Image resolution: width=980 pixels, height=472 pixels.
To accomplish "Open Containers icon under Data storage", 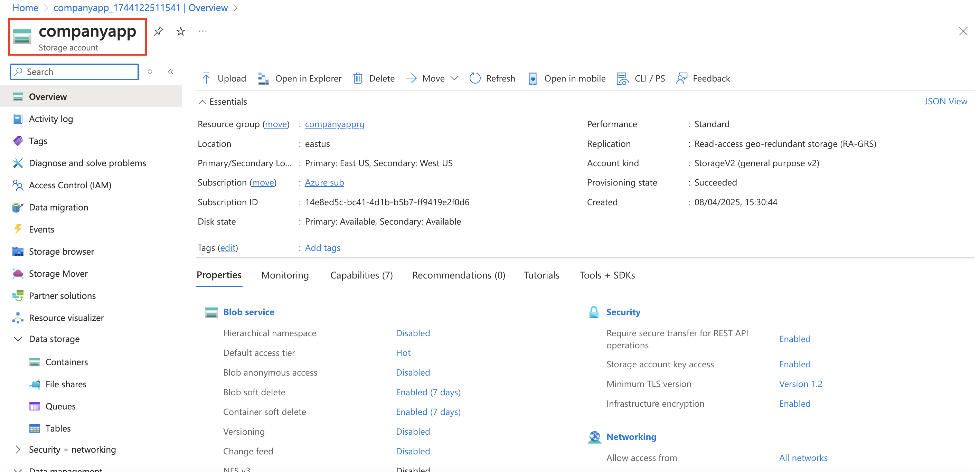I will (x=35, y=362).
